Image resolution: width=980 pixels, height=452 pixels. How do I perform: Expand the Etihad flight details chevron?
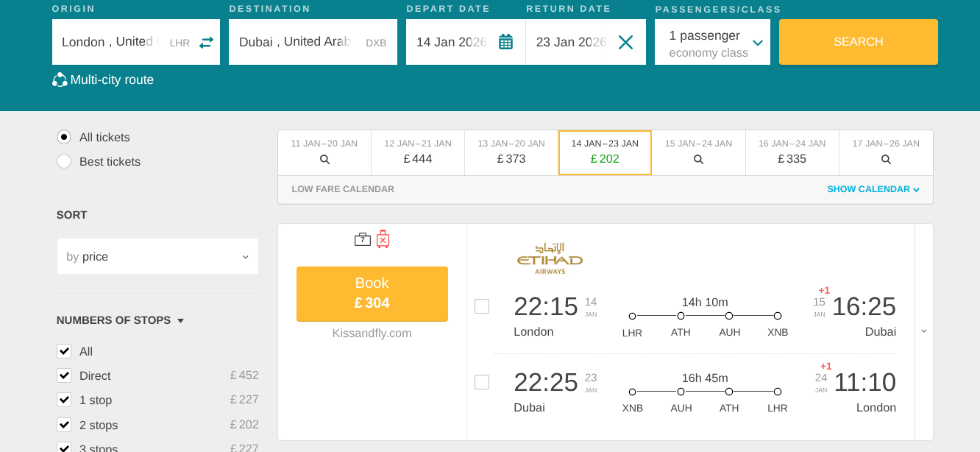tap(923, 331)
